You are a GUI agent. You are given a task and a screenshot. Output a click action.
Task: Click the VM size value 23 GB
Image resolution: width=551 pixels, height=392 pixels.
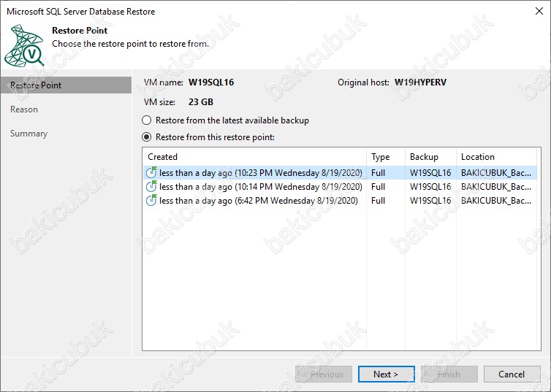pyautogui.click(x=201, y=102)
